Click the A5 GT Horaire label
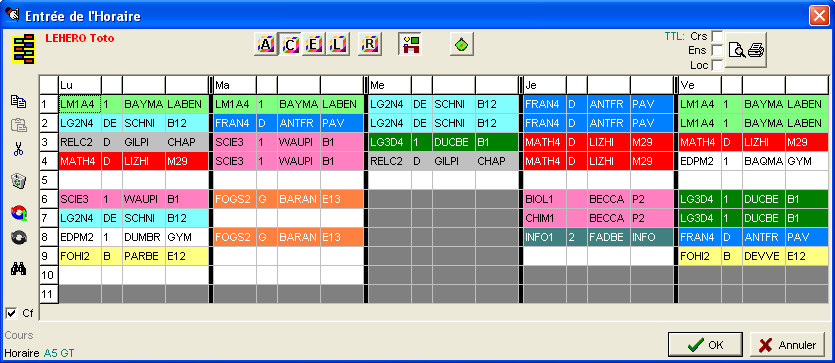 pyautogui.click(x=59, y=353)
